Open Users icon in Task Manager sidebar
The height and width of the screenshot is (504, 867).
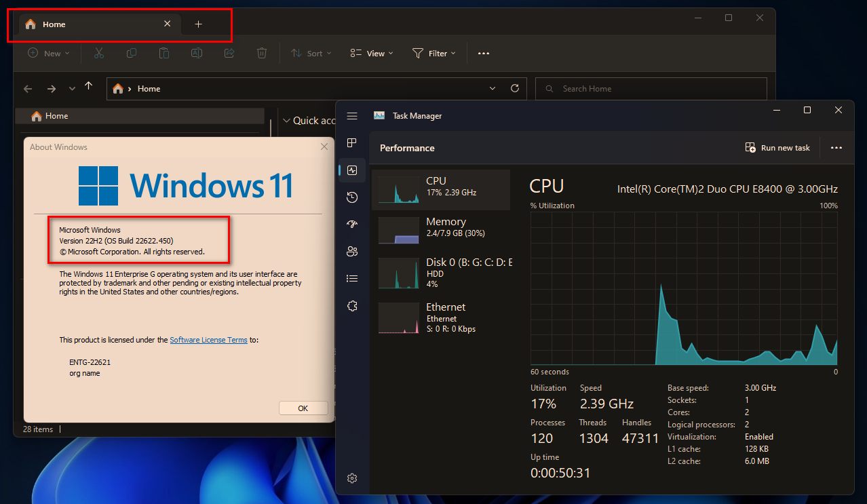click(x=352, y=252)
